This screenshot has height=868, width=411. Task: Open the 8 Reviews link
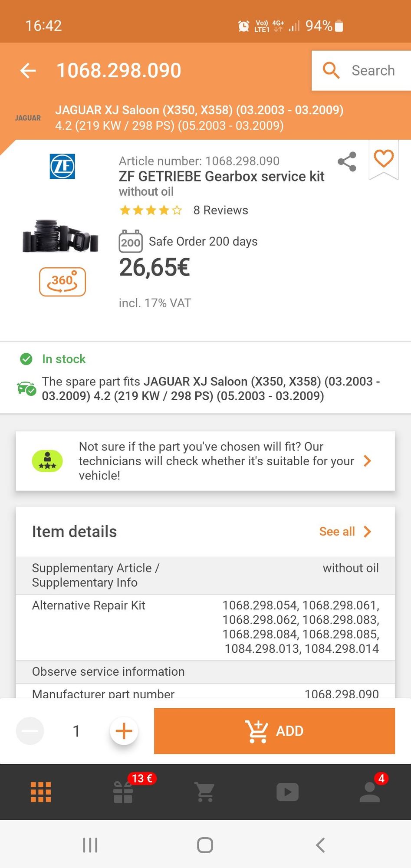pos(220,210)
